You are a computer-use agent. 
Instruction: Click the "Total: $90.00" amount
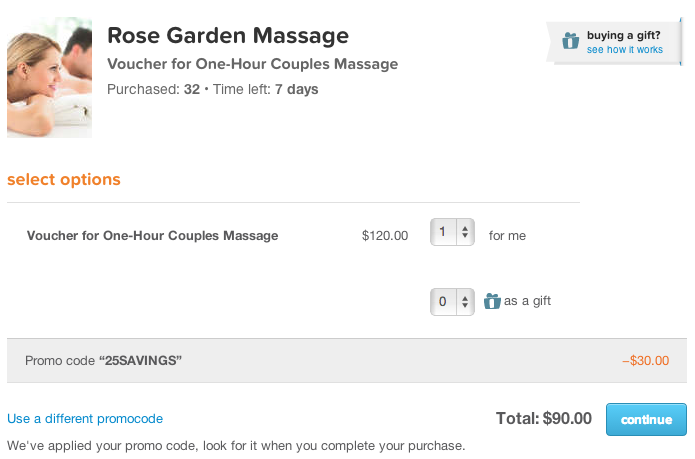pyautogui.click(x=544, y=418)
